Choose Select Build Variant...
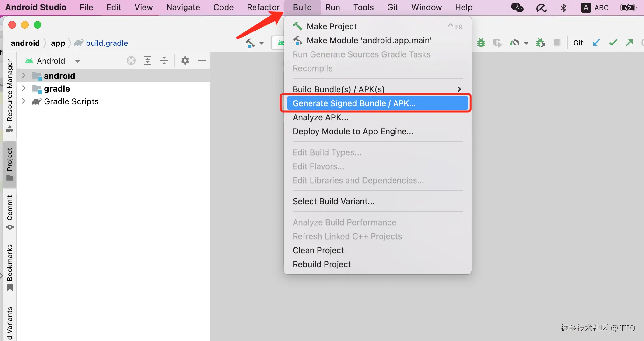The width and height of the screenshot is (644, 341). tap(377, 201)
